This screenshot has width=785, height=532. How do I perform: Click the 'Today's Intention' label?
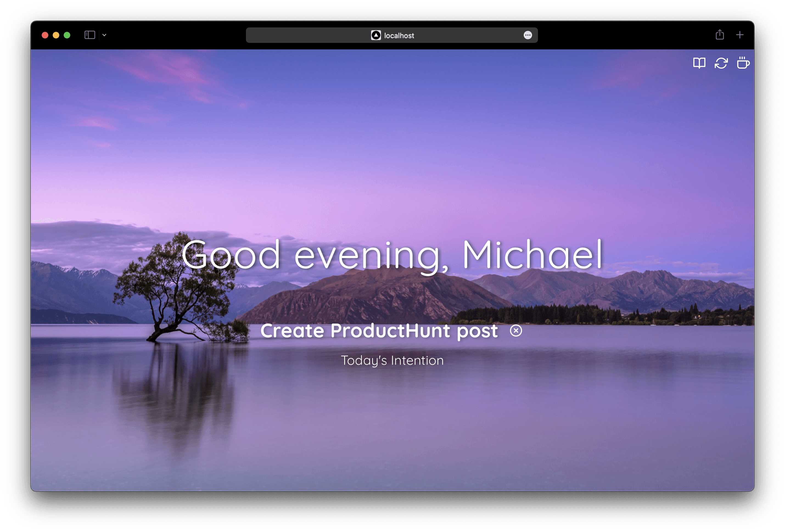[x=392, y=360]
